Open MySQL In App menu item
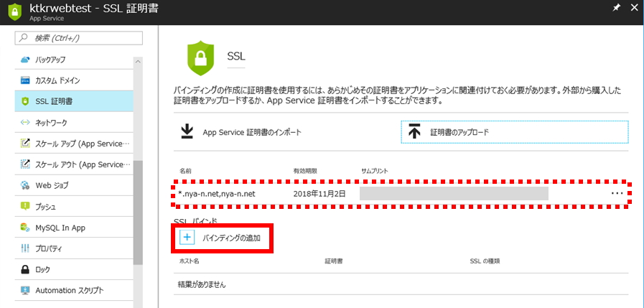This screenshot has width=644, height=308. [73, 227]
